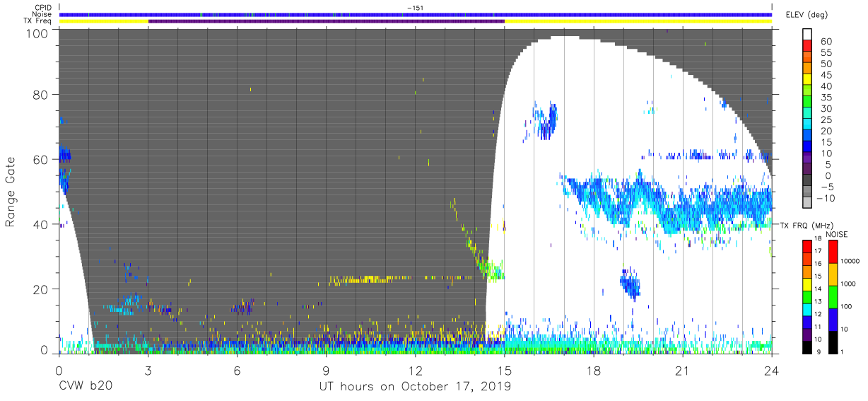Click the '100' tick on the Range Gate axis

tap(38, 33)
